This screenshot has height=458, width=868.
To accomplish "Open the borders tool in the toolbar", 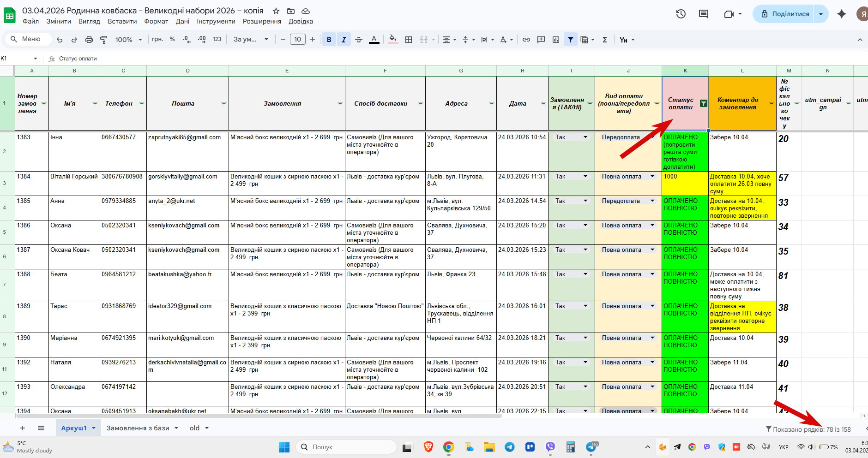I will [409, 40].
